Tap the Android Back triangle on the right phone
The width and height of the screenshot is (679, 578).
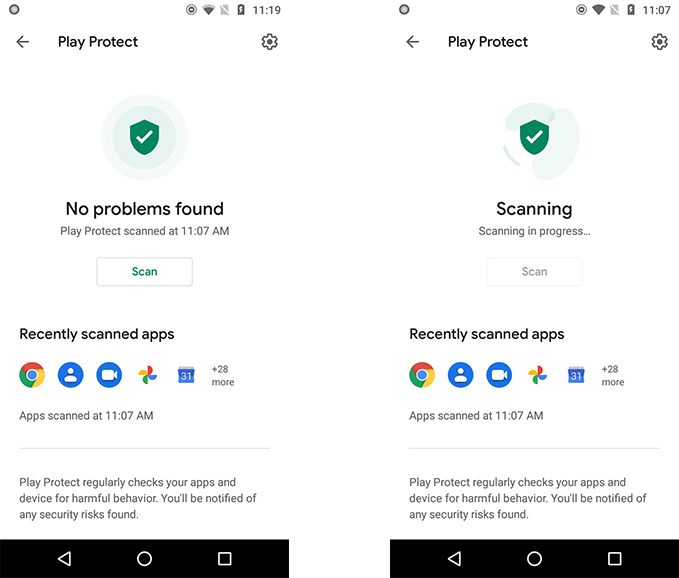tap(454, 559)
